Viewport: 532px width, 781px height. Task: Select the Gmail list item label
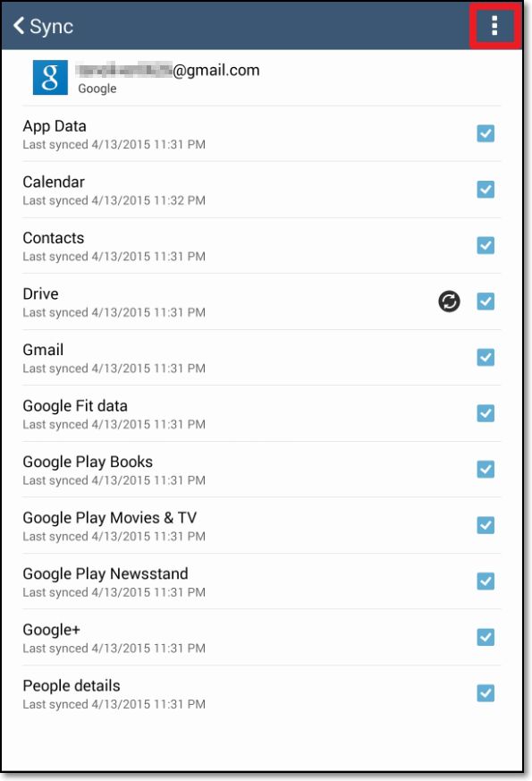point(43,350)
